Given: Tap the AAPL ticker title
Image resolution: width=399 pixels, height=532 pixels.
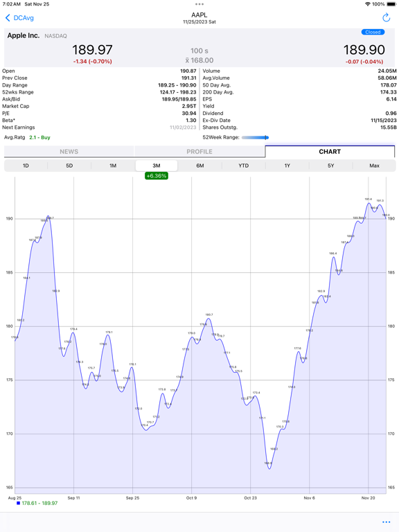Looking at the screenshot, I should pyautogui.click(x=199, y=15).
